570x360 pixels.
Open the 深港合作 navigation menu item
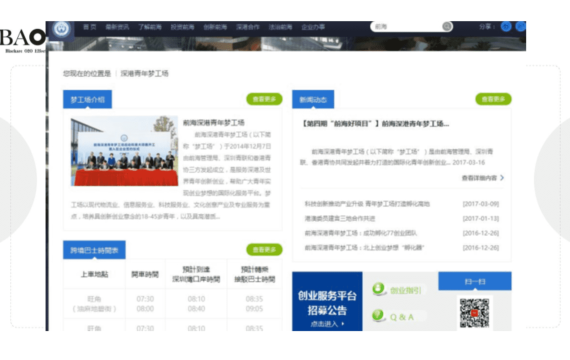click(248, 27)
